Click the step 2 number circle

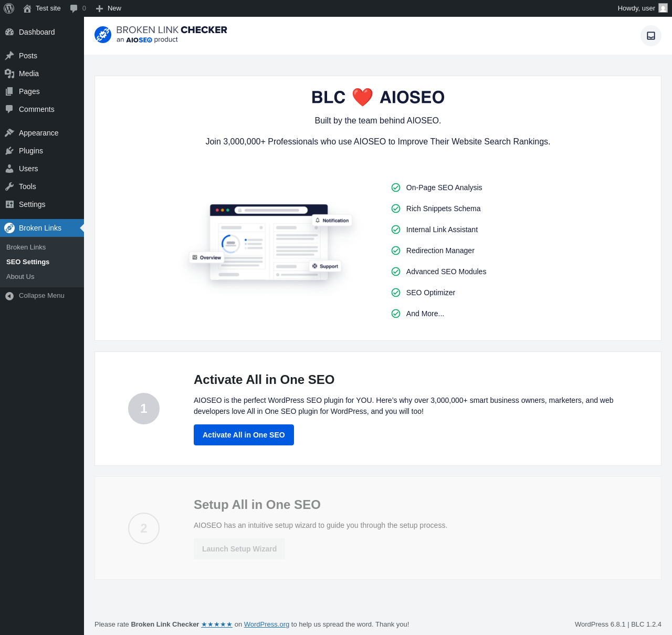[x=144, y=528]
